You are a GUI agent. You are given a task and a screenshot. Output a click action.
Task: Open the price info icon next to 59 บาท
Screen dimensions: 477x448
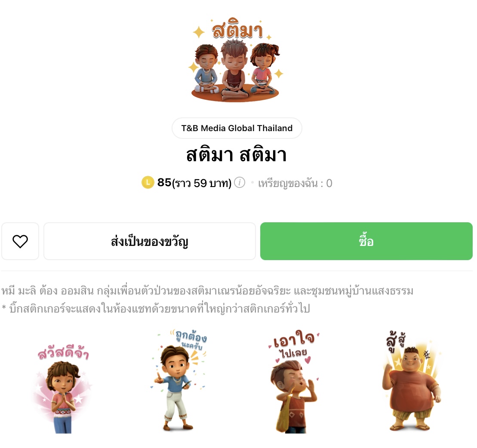[240, 182]
